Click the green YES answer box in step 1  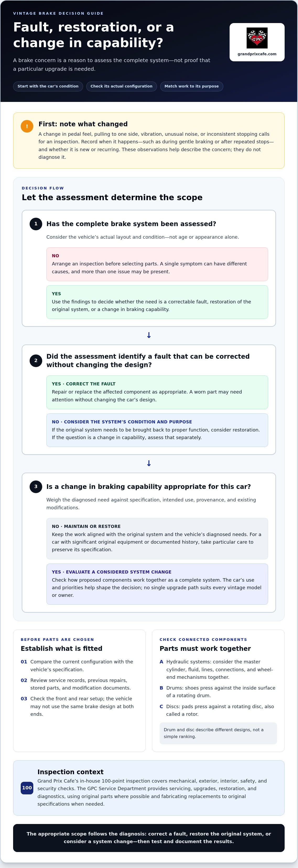[157, 302]
